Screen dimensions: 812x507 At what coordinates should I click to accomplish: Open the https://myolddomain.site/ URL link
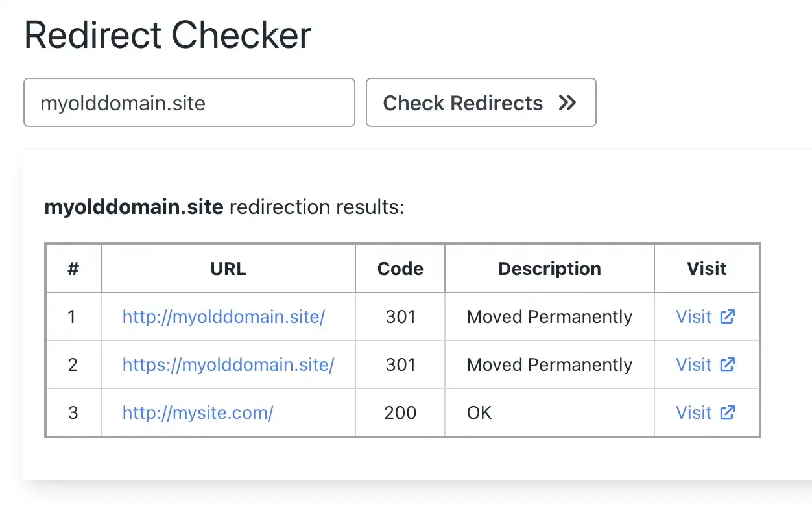(228, 364)
